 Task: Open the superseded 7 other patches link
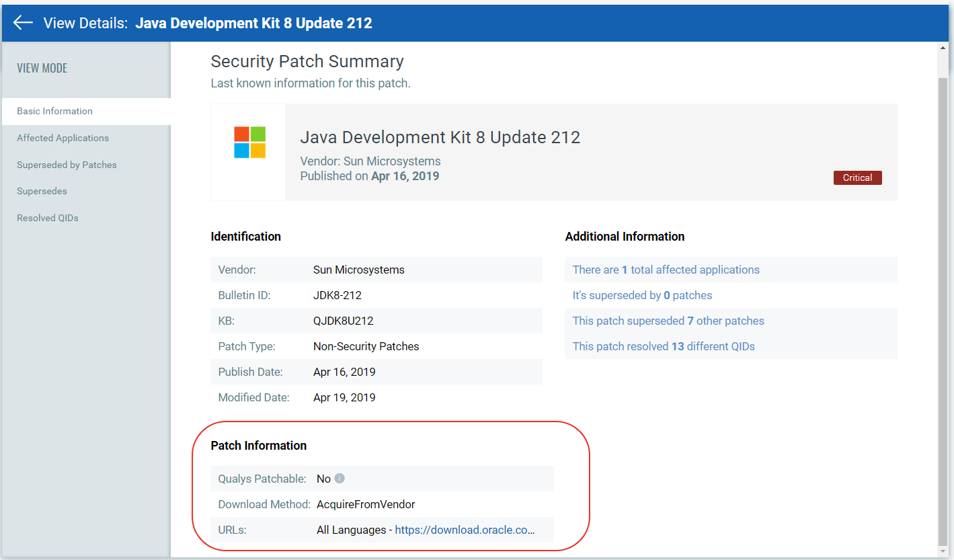[x=668, y=321]
